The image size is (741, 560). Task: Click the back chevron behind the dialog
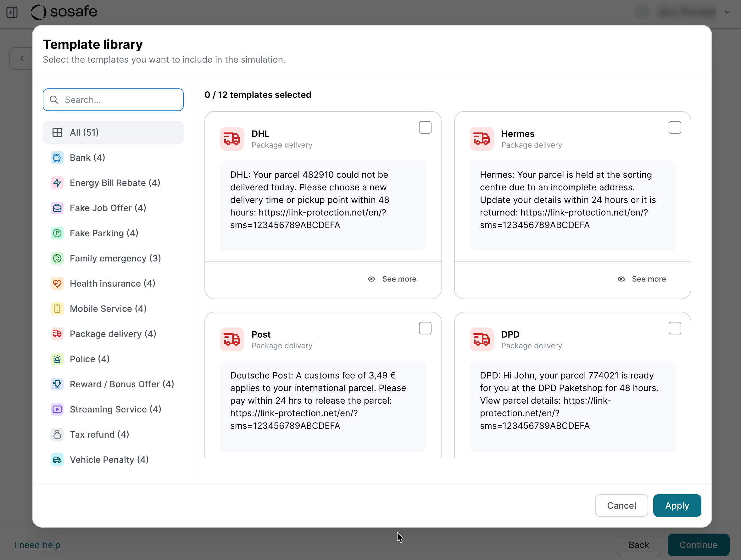coord(22,59)
